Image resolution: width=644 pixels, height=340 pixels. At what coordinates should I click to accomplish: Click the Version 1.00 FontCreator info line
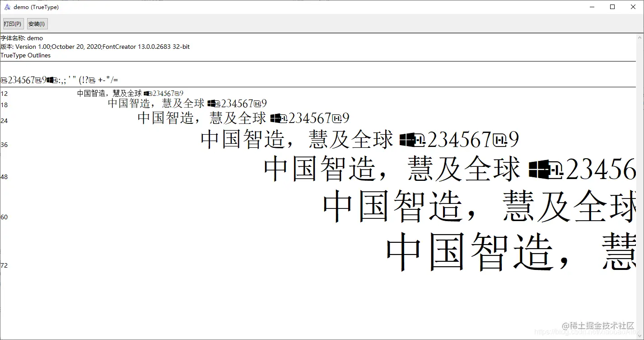click(95, 47)
